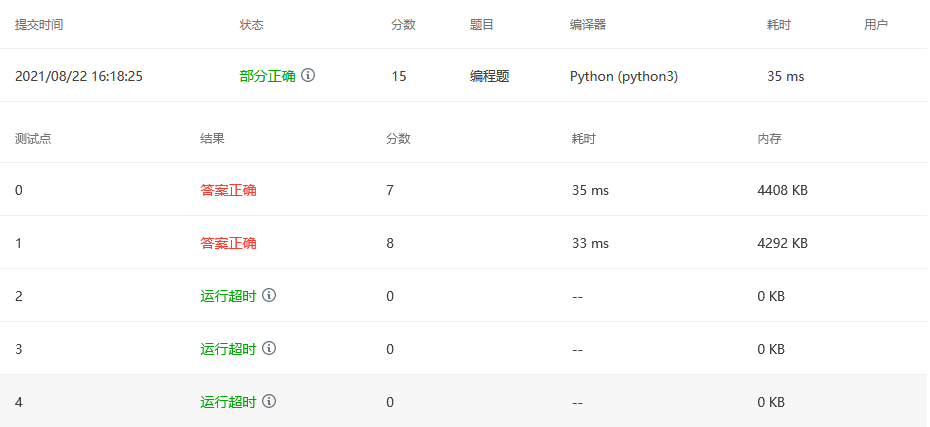The height and width of the screenshot is (427, 930).
Task: Click the lower 耗时 header in test table
Action: pos(584,139)
